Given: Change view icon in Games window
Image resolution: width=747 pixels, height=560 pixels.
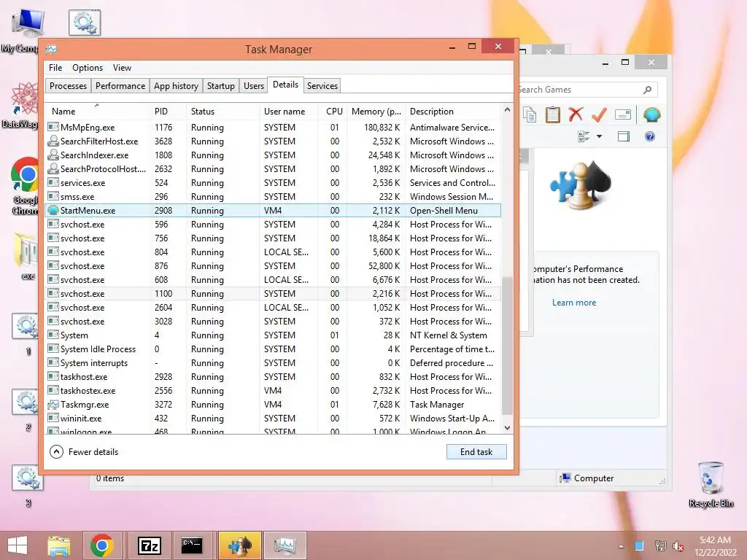Looking at the screenshot, I should click(x=584, y=136).
